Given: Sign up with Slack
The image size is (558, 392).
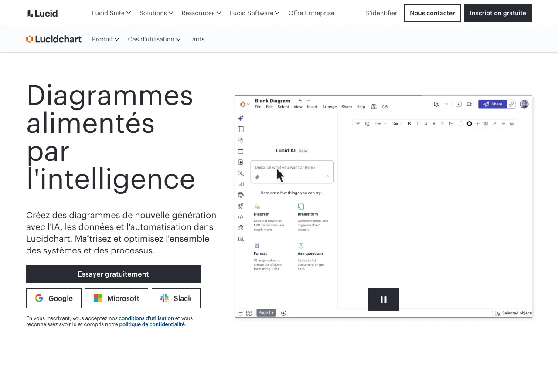Looking at the screenshot, I should (x=176, y=298).
